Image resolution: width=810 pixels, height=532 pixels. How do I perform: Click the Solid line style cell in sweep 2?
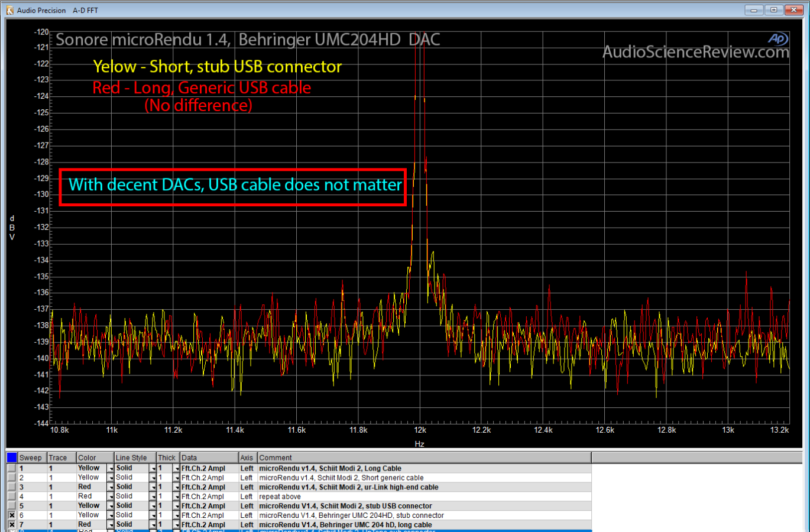point(132,478)
